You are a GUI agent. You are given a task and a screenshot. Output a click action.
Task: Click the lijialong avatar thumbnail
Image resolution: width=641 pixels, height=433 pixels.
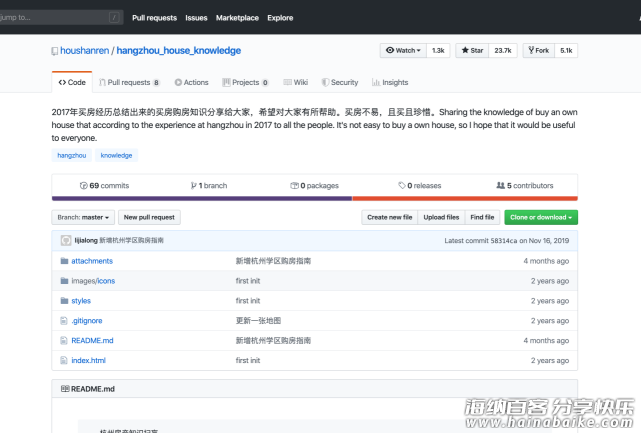click(66, 240)
